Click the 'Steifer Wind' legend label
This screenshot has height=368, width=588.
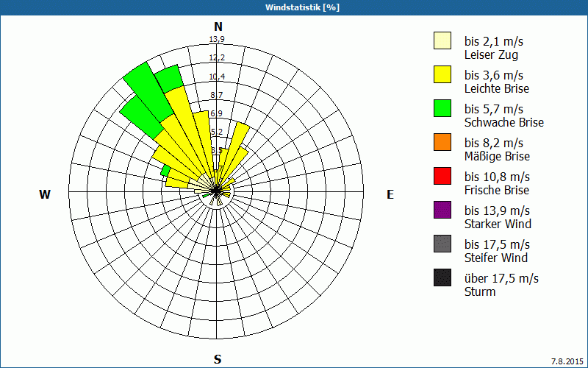pyautogui.click(x=495, y=258)
